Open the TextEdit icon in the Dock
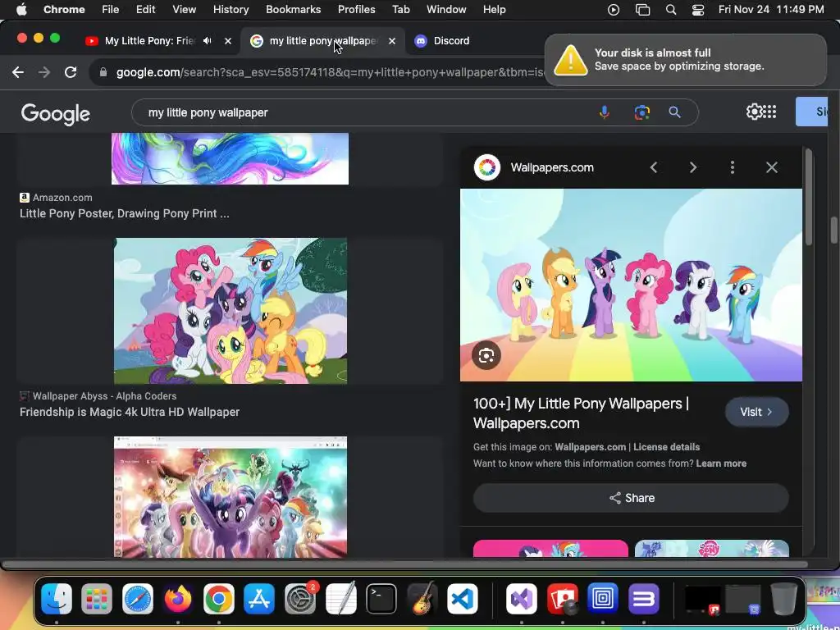The height and width of the screenshot is (630, 840). pyautogui.click(x=340, y=598)
